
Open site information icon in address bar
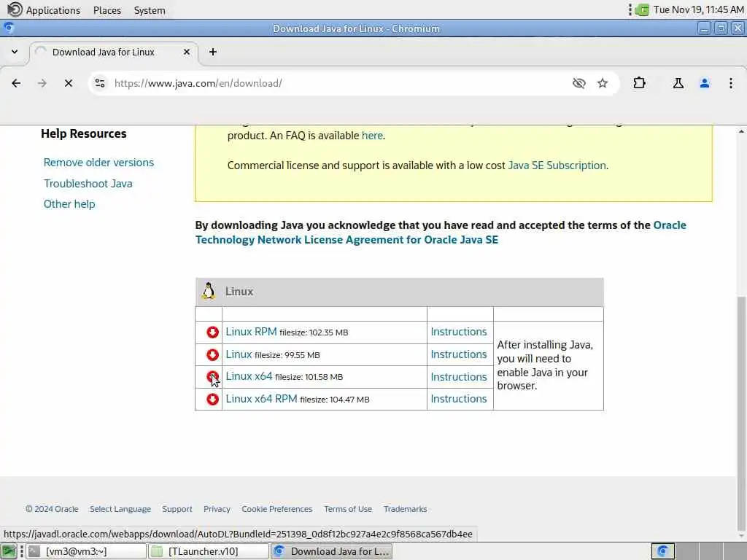click(99, 83)
